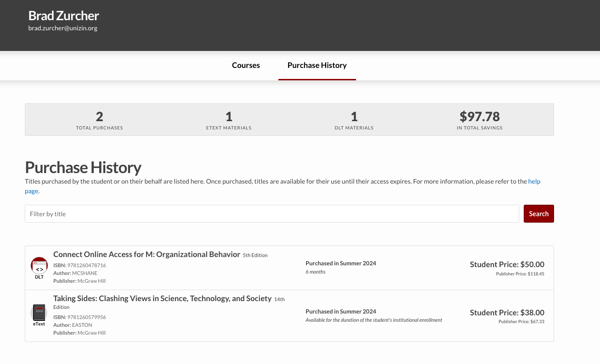Click the Brad Zurcher name header
600x364 pixels.
click(63, 16)
